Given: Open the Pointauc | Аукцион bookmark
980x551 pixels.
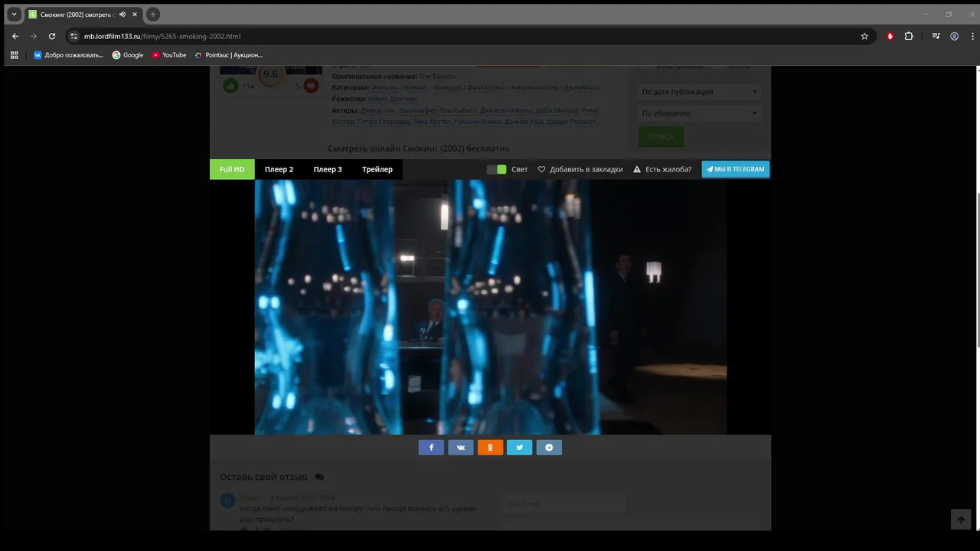Looking at the screenshot, I should click(x=228, y=55).
